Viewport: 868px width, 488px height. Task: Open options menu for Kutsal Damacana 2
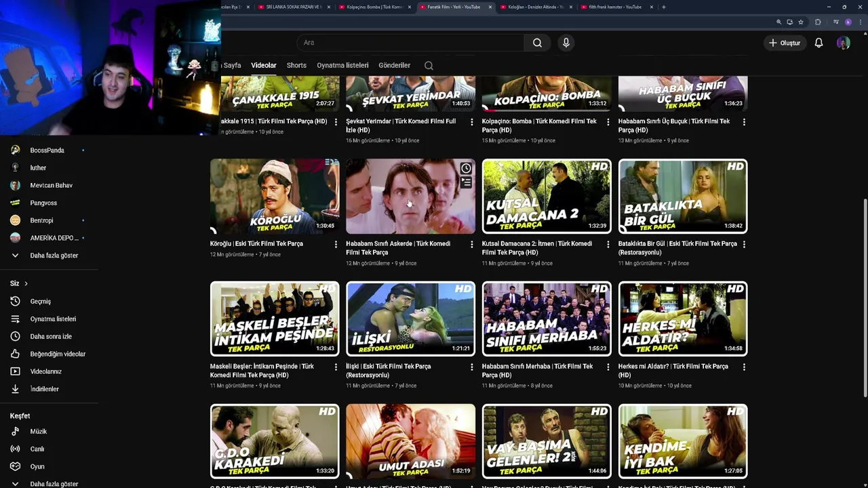(x=608, y=244)
